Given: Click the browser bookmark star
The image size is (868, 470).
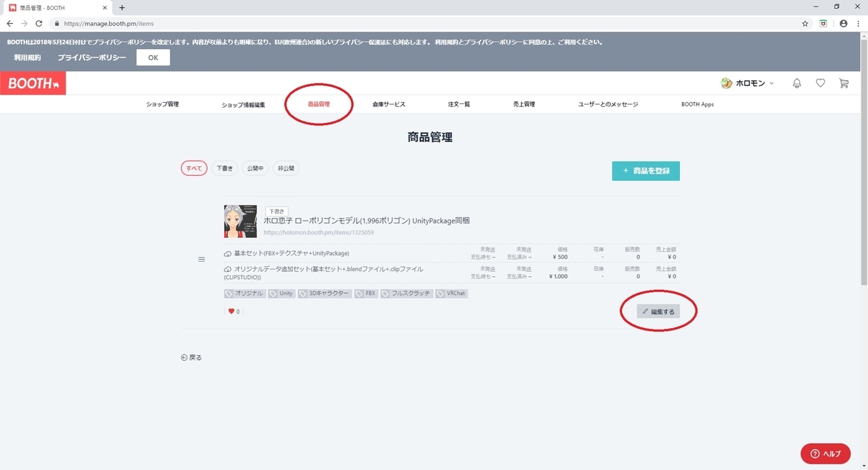Looking at the screenshot, I should (x=804, y=23).
